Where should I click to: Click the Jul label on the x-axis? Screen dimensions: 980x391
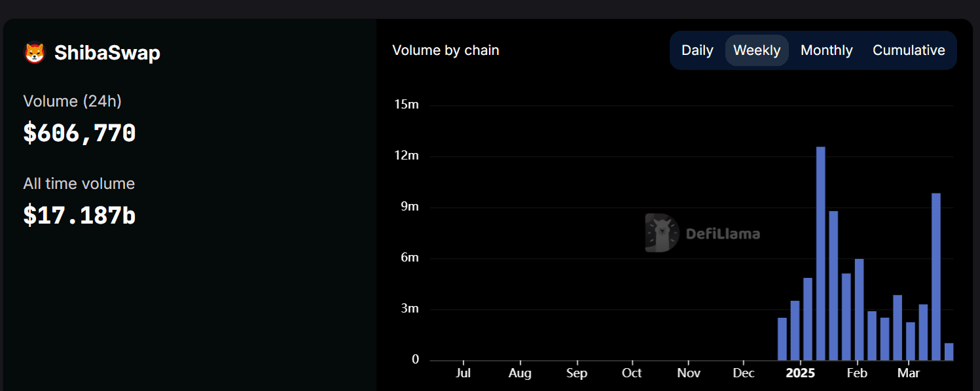coord(463,373)
